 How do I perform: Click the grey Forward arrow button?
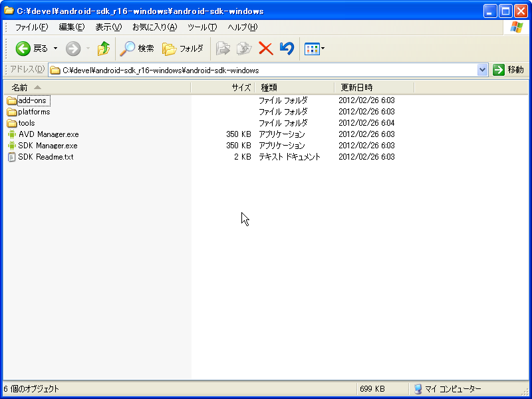73,49
